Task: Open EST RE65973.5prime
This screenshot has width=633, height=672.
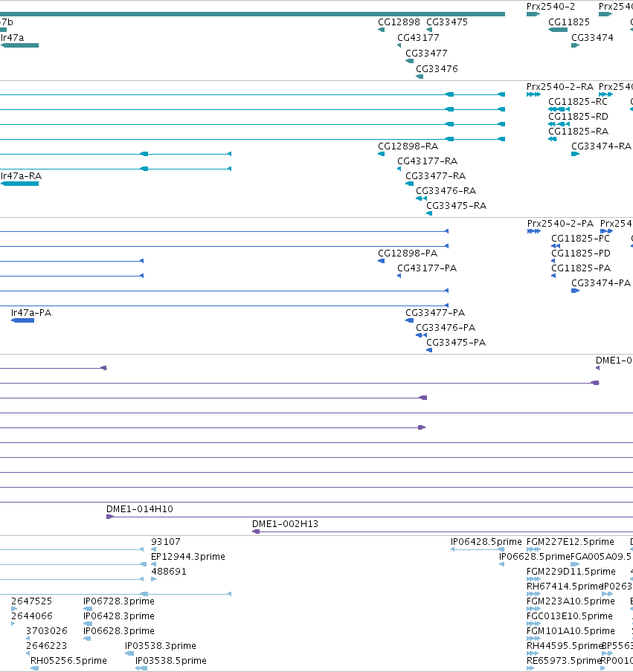Action: 564,661
